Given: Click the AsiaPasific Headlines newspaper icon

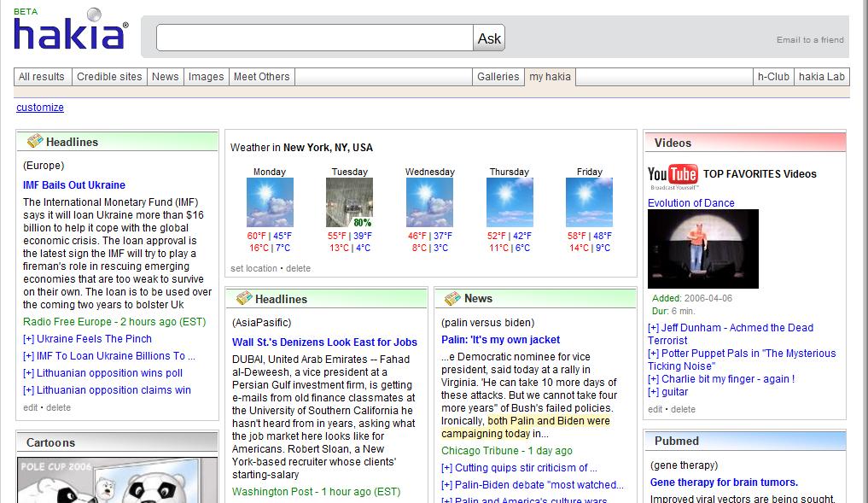Looking at the screenshot, I should click(243, 299).
